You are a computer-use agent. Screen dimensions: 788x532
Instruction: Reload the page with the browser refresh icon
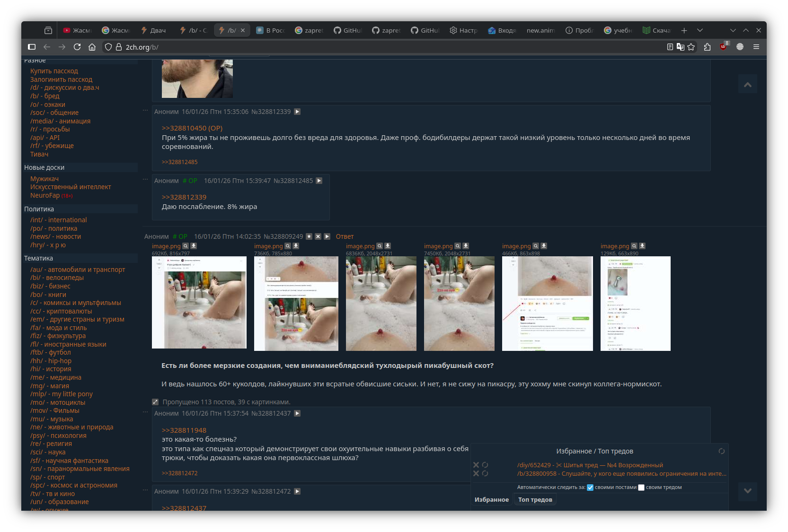coord(77,47)
